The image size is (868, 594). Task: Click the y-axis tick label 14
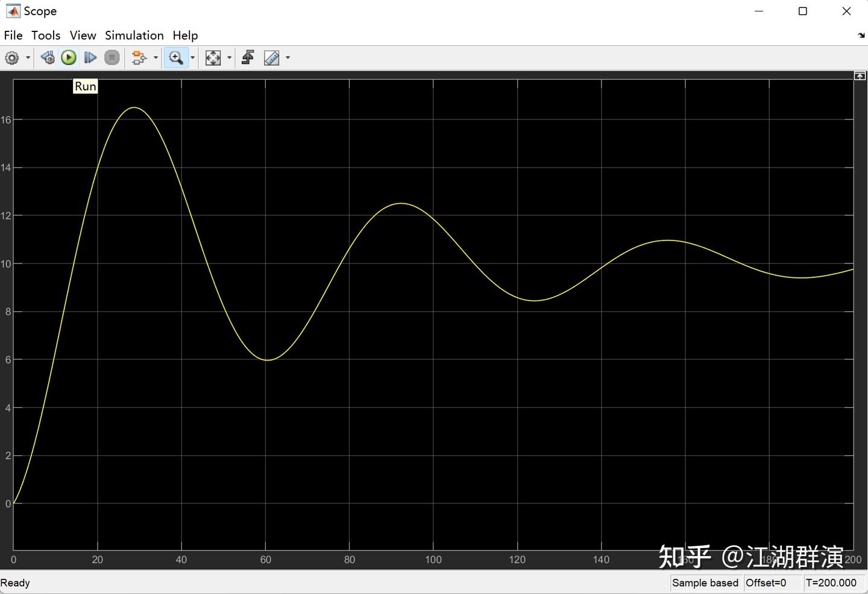[6, 168]
